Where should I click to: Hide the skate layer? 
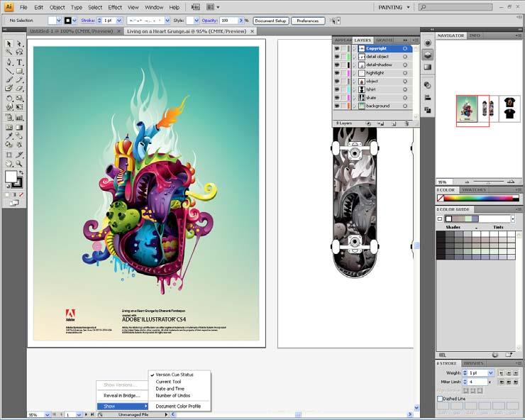[x=337, y=98]
